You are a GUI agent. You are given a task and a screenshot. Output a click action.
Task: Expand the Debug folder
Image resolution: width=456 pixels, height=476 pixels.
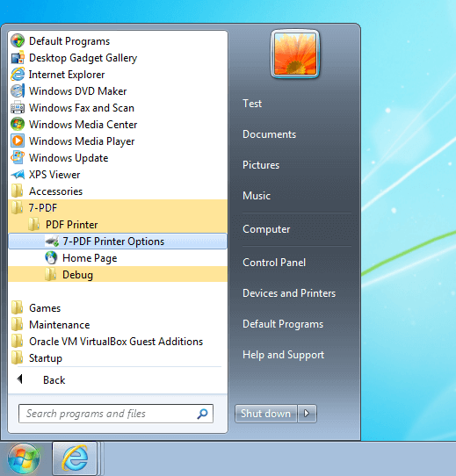pos(118,274)
